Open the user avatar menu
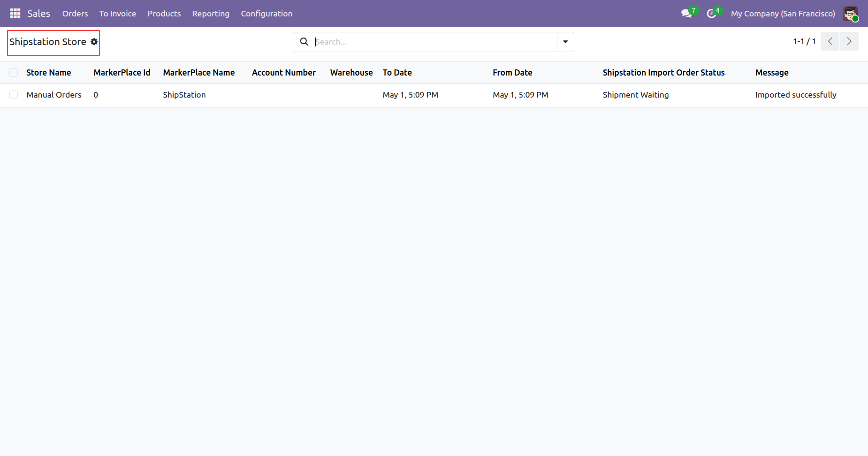Screen dimensions: 868x456 pyautogui.click(x=850, y=14)
